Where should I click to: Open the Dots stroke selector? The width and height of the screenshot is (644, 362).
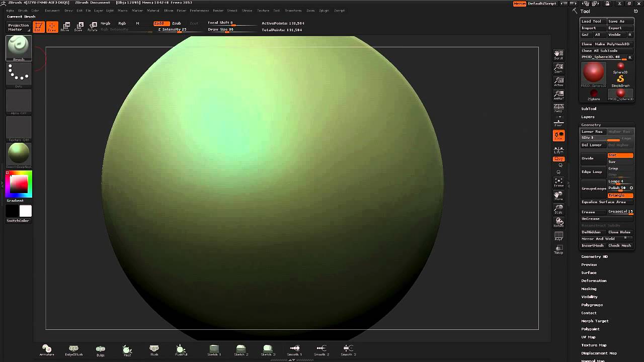pos(19,75)
